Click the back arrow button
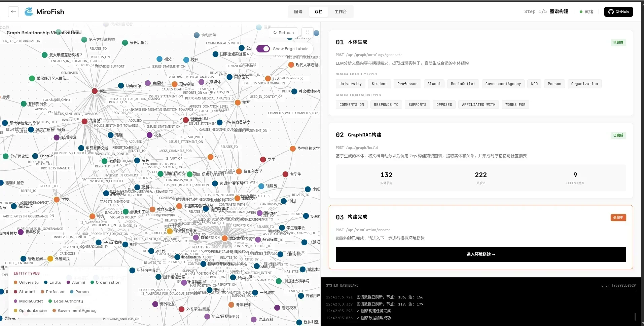Screen dimensions: 644x326 pyautogui.click(x=13, y=11)
